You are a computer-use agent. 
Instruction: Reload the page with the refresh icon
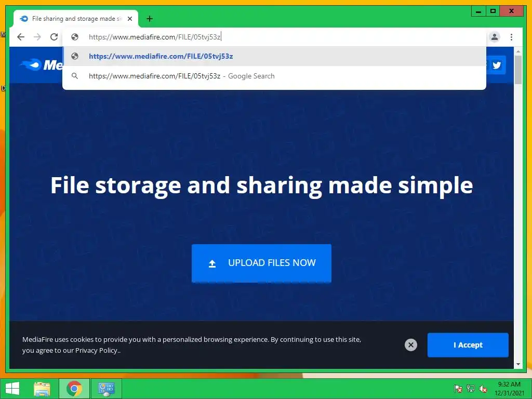(54, 37)
